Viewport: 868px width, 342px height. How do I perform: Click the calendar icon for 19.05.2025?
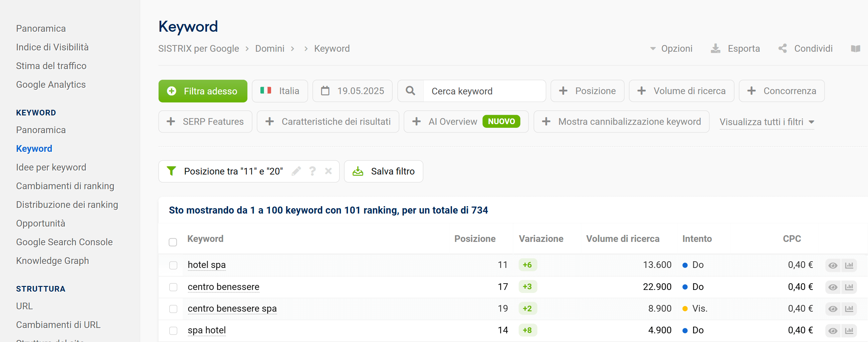[x=325, y=91]
